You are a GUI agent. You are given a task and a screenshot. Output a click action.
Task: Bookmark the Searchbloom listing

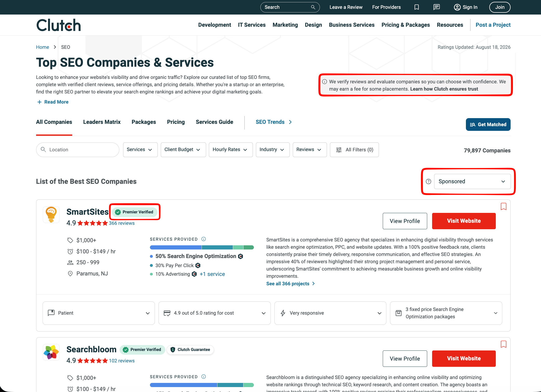point(503,344)
